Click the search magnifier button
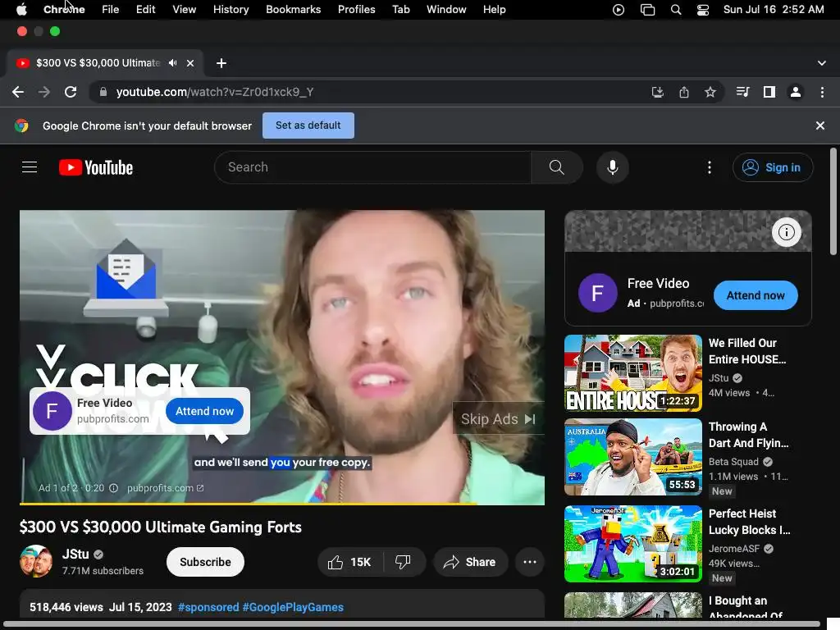Image resolution: width=840 pixels, height=630 pixels. (x=557, y=167)
